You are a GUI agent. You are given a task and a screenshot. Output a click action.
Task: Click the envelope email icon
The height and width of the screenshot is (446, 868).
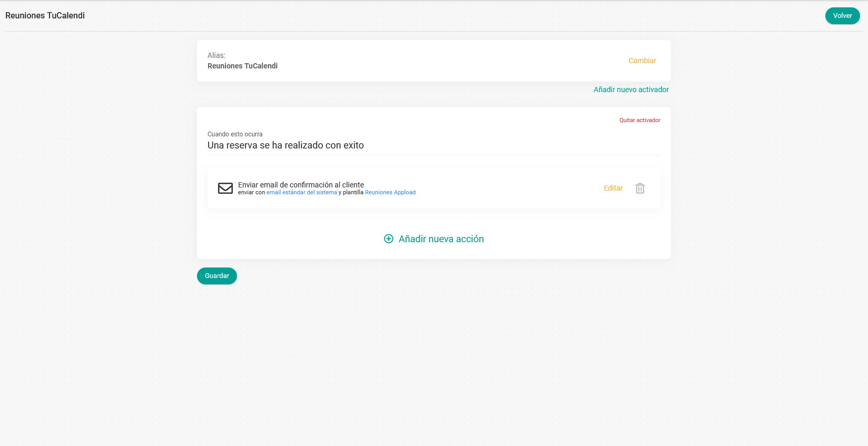coord(225,188)
